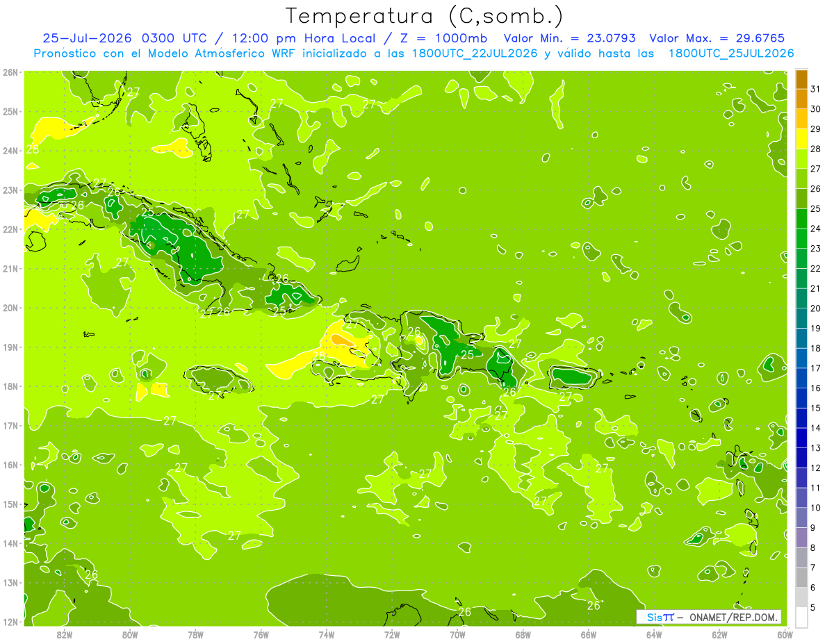Click the amber swatch between legend values 29 and 30
The height and width of the screenshot is (644, 834).
(x=801, y=119)
